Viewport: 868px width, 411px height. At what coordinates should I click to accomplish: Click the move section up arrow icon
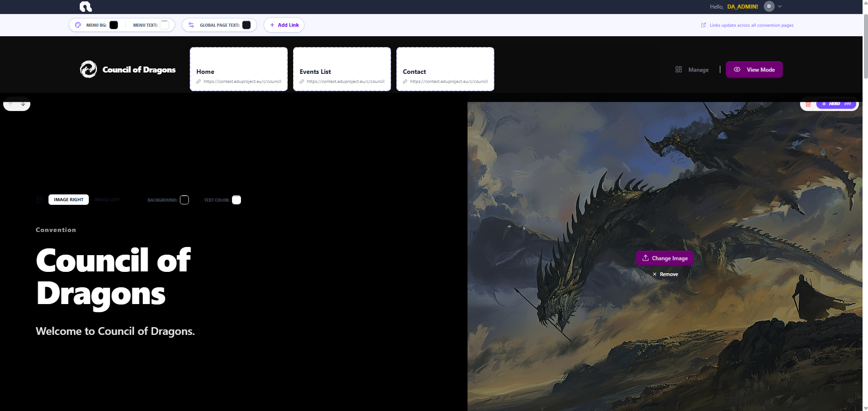10,104
